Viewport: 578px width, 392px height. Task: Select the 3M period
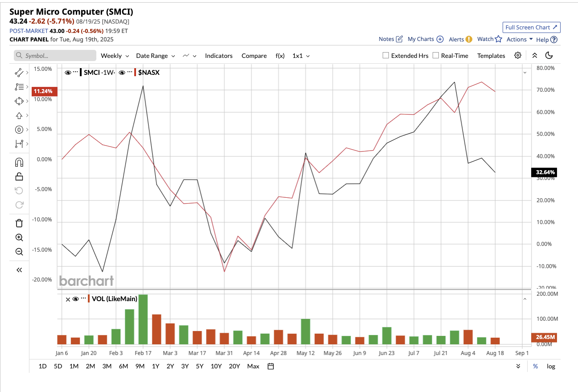tap(107, 366)
